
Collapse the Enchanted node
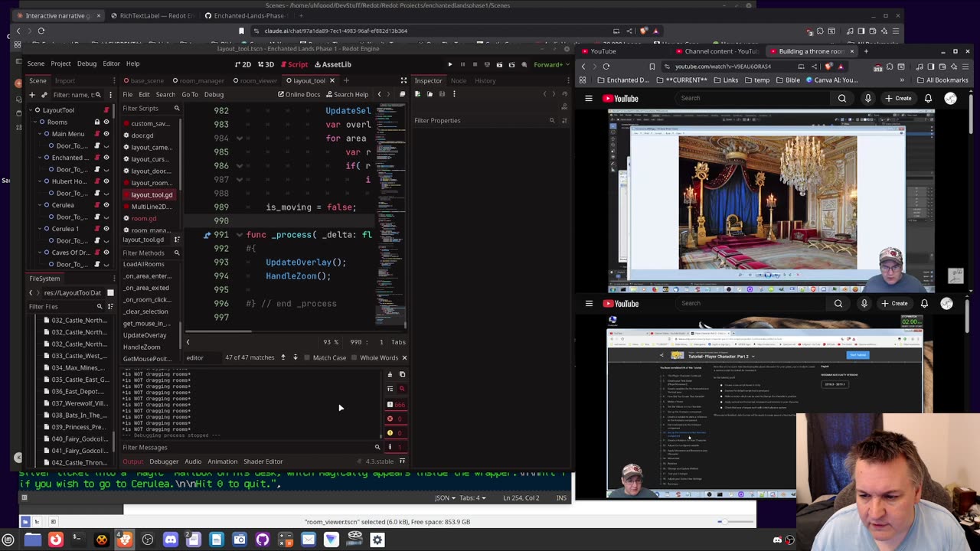[x=41, y=158]
